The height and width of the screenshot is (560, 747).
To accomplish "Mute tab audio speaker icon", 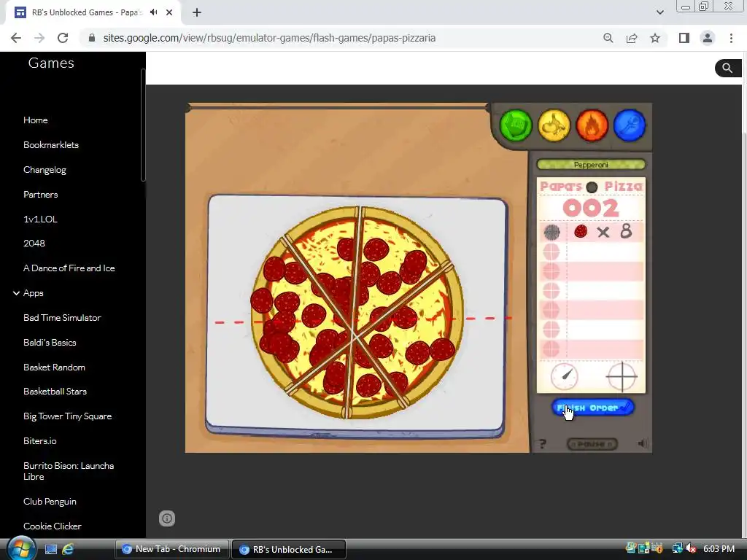I will point(153,12).
